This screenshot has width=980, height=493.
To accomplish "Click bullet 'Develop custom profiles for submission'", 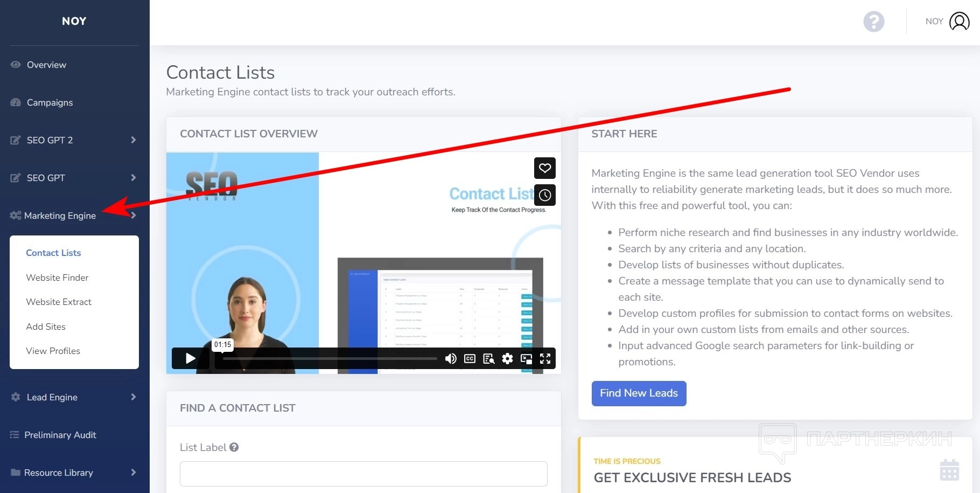I will click(785, 313).
